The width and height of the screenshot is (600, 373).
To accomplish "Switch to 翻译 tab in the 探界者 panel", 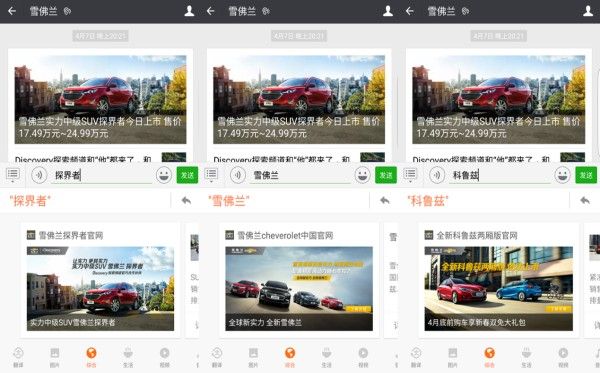I will click(18, 357).
